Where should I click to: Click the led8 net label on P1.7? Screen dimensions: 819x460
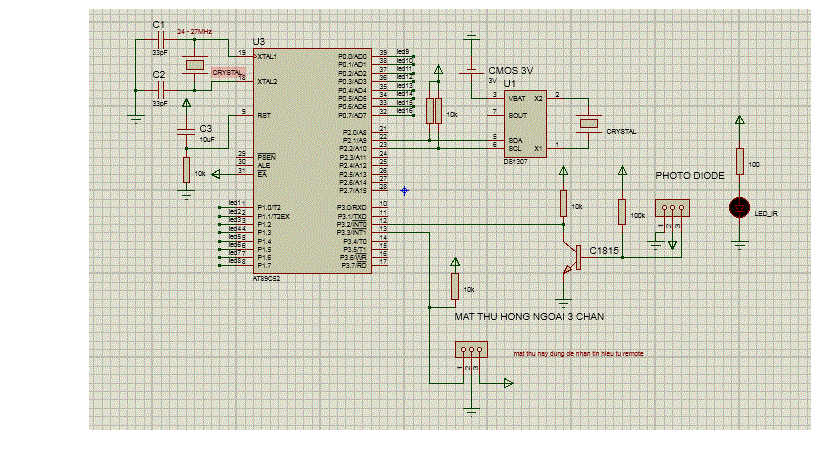pos(235,261)
